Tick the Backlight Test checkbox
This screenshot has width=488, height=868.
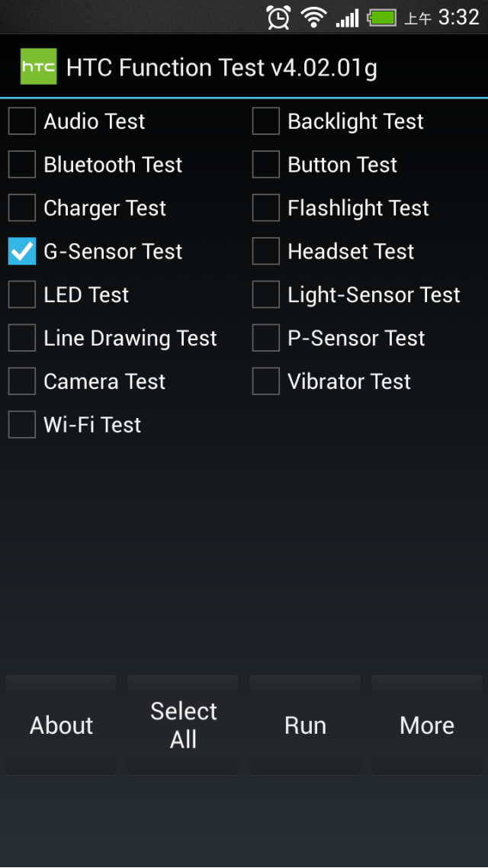[x=265, y=121]
